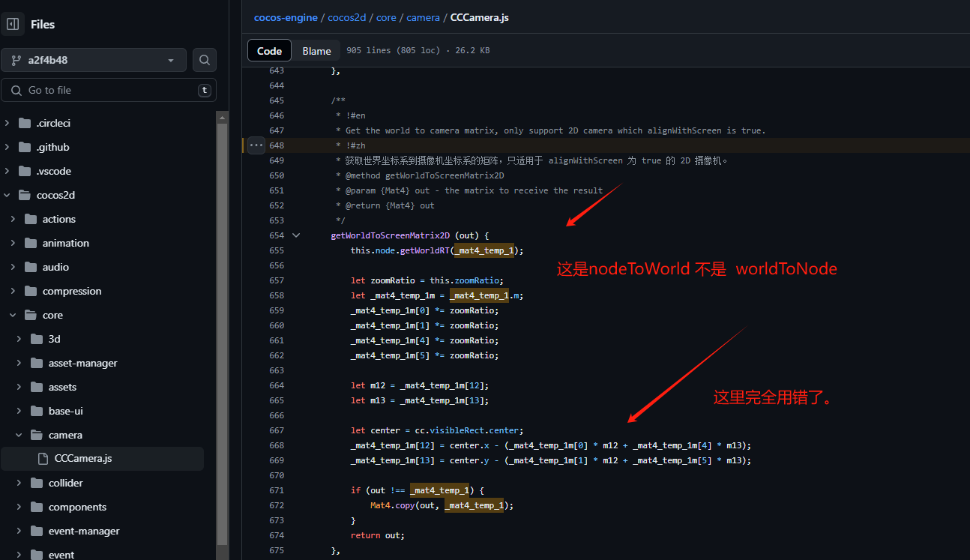This screenshot has width=970, height=560.
Task: Click the compression folder icon
Action: tap(31, 291)
